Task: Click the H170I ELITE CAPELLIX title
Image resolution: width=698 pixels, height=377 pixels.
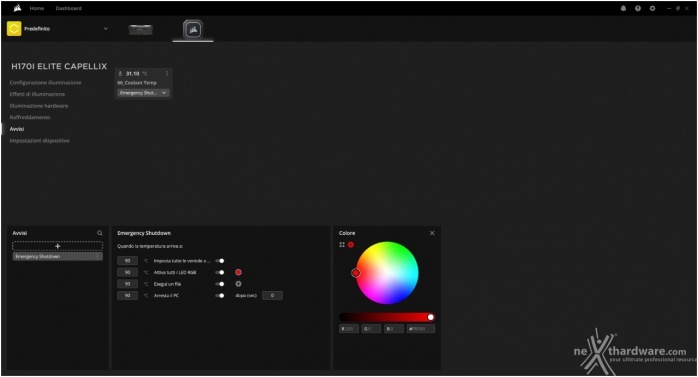Action: tap(59, 66)
